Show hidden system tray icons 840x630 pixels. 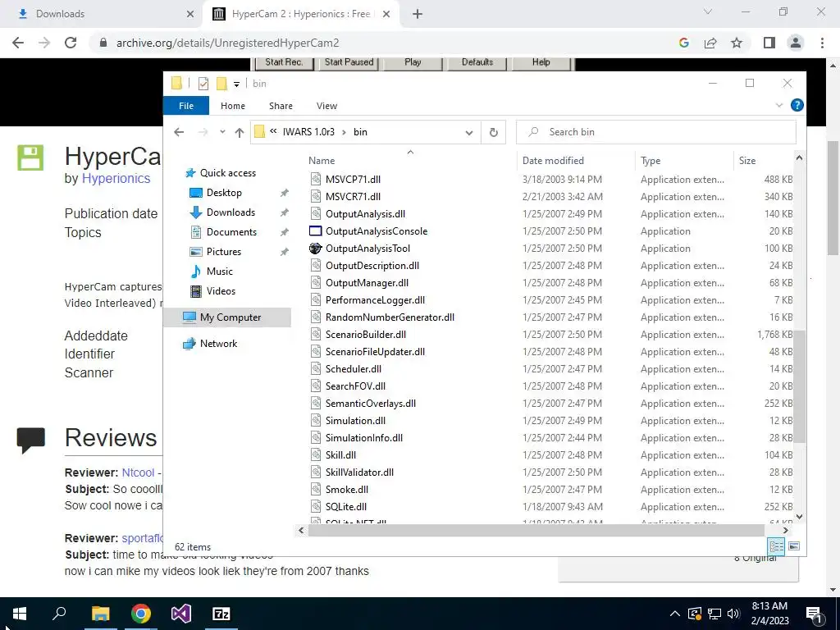point(675,614)
